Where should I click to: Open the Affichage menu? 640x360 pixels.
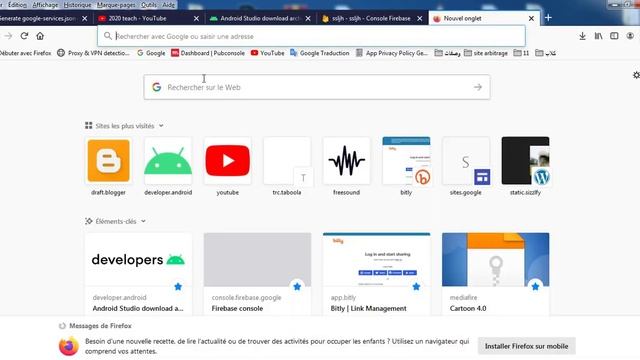tap(45, 5)
